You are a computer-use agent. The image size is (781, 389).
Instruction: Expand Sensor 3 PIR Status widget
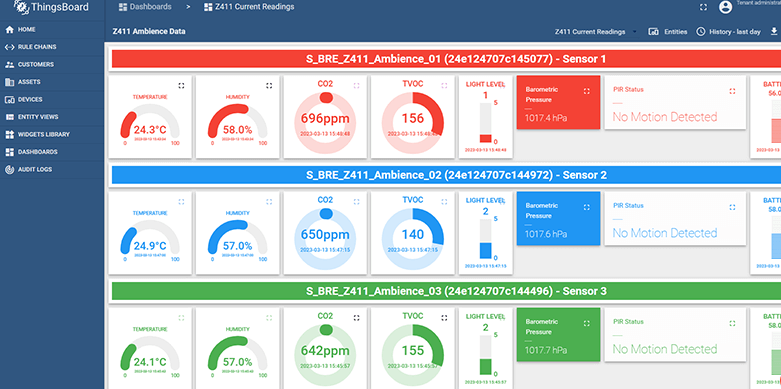pyautogui.click(x=732, y=323)
